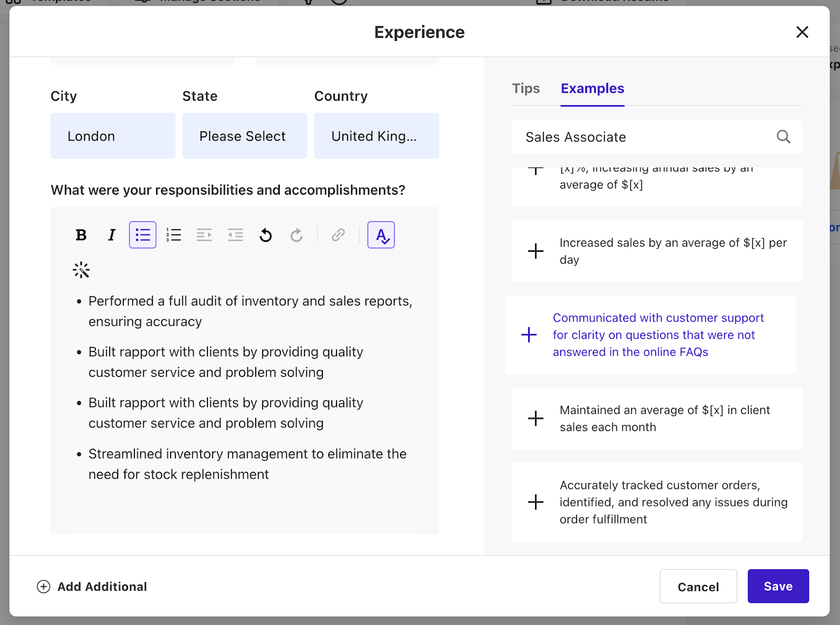Image resolution: width=840 pixels, height=625 pixels.
Task: Add the 'Maintained an average of $[x]' example
Action: [x=535, y=418]
